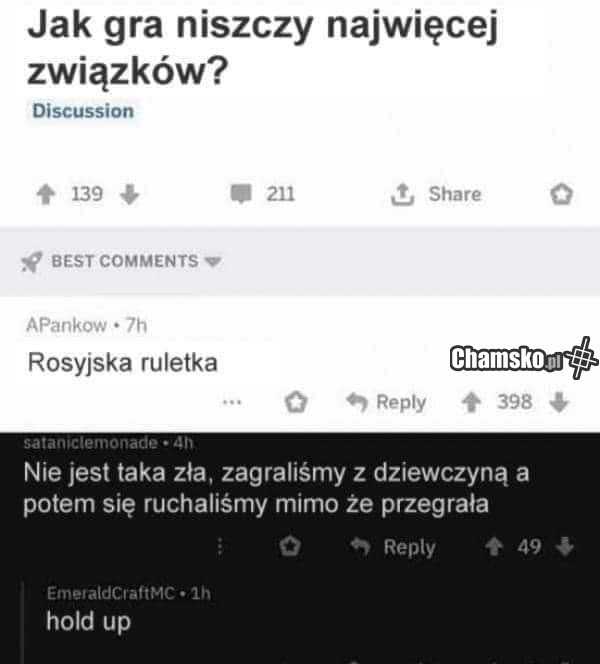600x664 pixels.
Task: Upvote the post with 139 points
Action: (46, 195)
